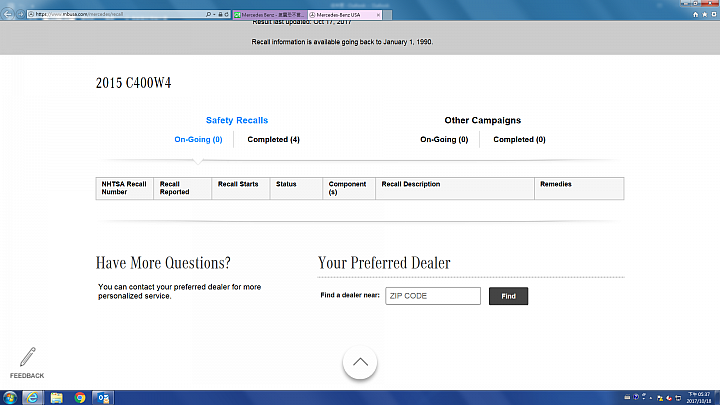Click the search magnifier in the address bar
The width and height of the screenshot is (720, 405).
point(208,15)
